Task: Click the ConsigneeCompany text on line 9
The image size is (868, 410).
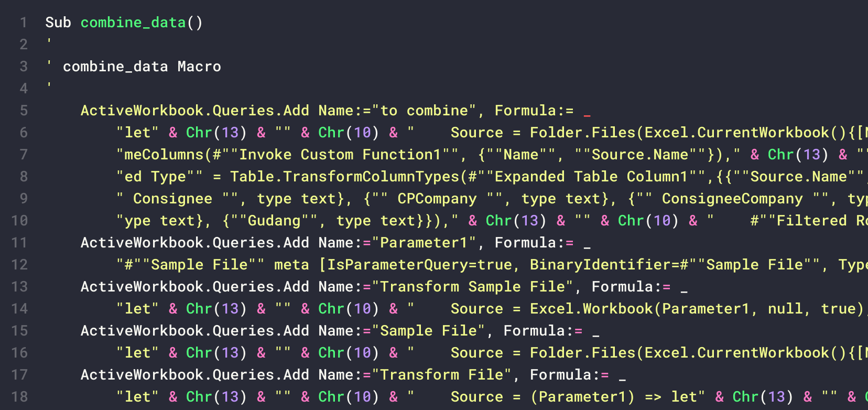Action: (x=732, y=199)
